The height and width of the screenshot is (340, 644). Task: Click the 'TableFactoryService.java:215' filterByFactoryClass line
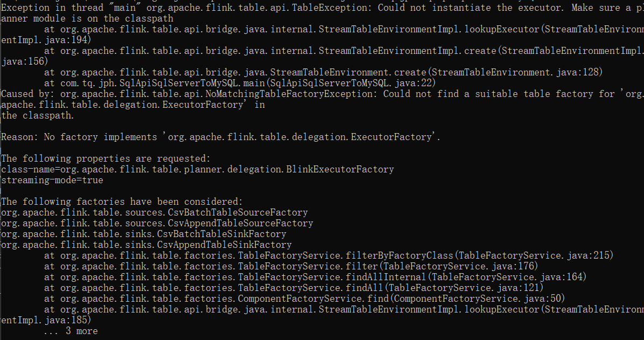point(328,255)
